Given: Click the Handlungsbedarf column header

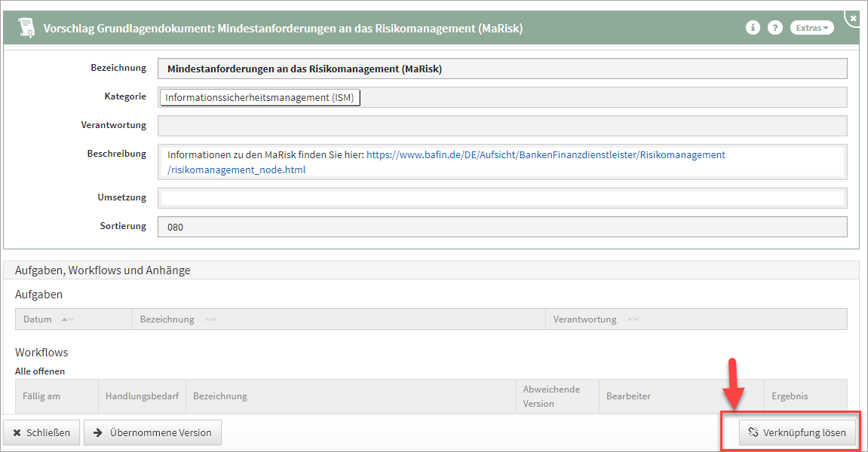Looking at the screenshot, I should pyautogui.click(x=142, y=396).
